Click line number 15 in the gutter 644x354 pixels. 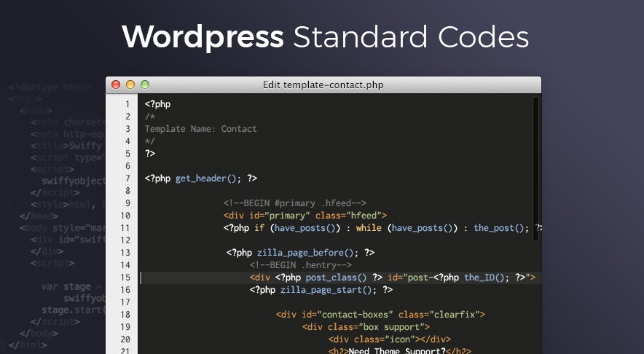125,278
